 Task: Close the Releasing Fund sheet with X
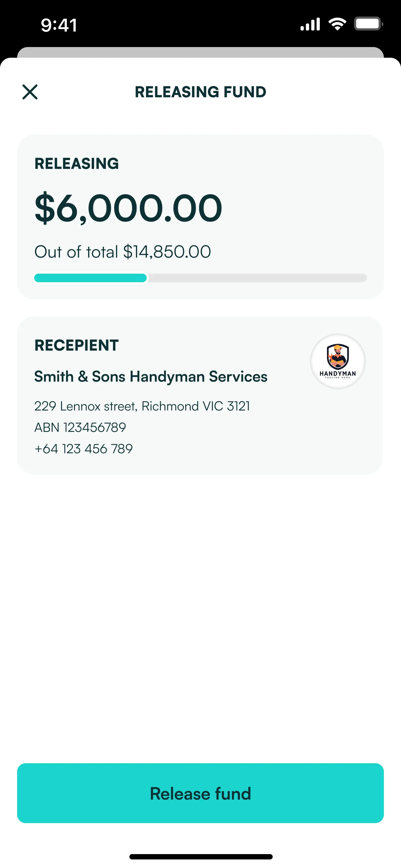[x=30, y=92]
